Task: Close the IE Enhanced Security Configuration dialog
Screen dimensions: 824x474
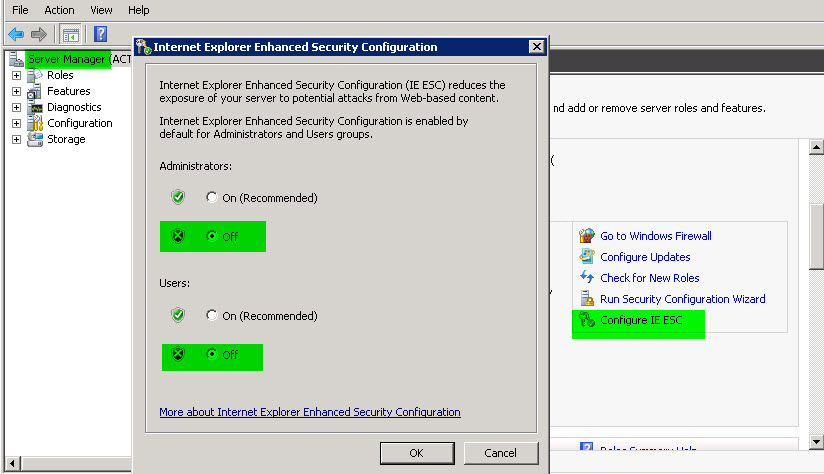Action: point(536,47)
